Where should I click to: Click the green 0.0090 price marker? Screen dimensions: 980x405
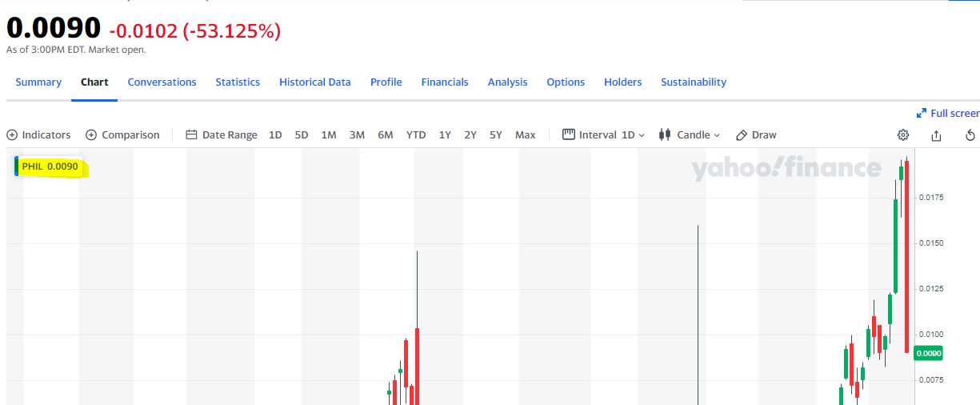pos(929,353)
